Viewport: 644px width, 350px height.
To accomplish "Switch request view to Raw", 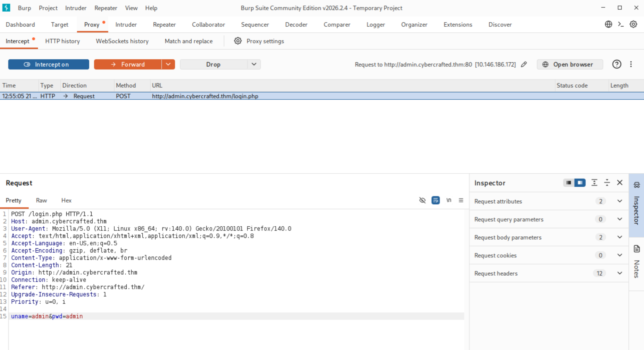I will pos(41,200).
